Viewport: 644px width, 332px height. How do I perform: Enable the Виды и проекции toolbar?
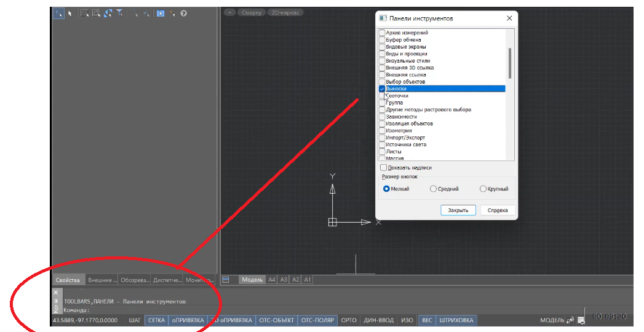[x=382, y=53]
